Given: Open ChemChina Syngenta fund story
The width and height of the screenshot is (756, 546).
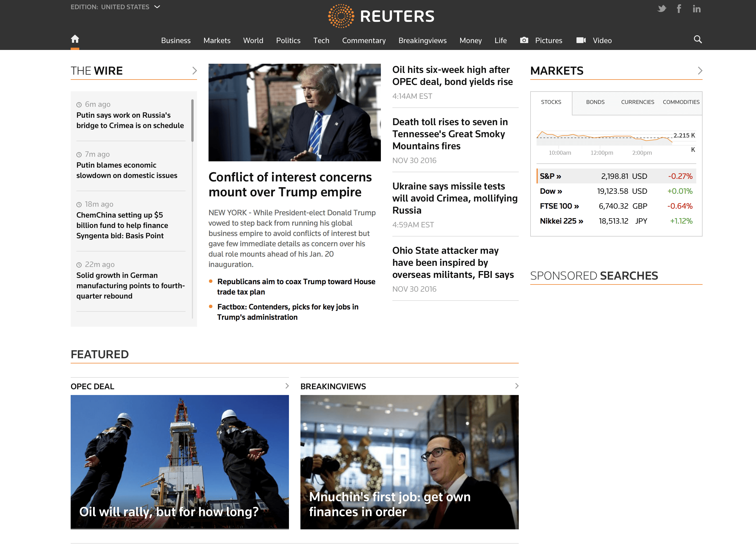Looking at the screenshot, I should 122,226.
